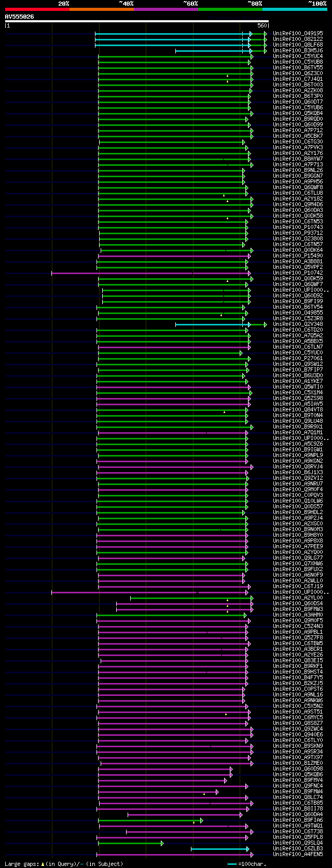Image resolution: width=332 pixels, height=868 pixels.
Task: Select hit UniRef100_B2KZJ5
Action: pyautogui.click(x=298, y=684)
